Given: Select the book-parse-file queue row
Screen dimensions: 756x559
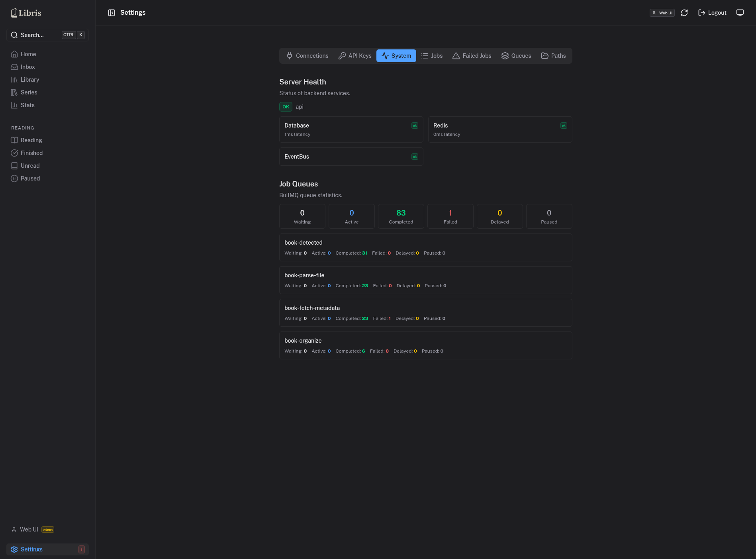Looking at the screenshot, I should [426, 280].
